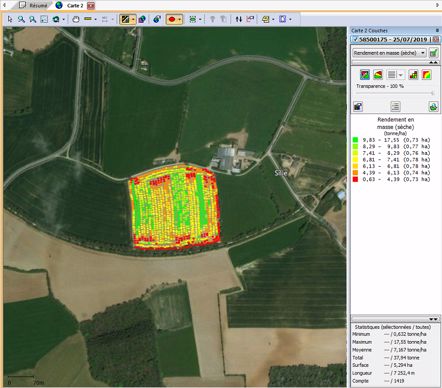Select the zoom in magnifier tool
The height and width of the screenshot is (388, 442).
(x=21, y=19)
